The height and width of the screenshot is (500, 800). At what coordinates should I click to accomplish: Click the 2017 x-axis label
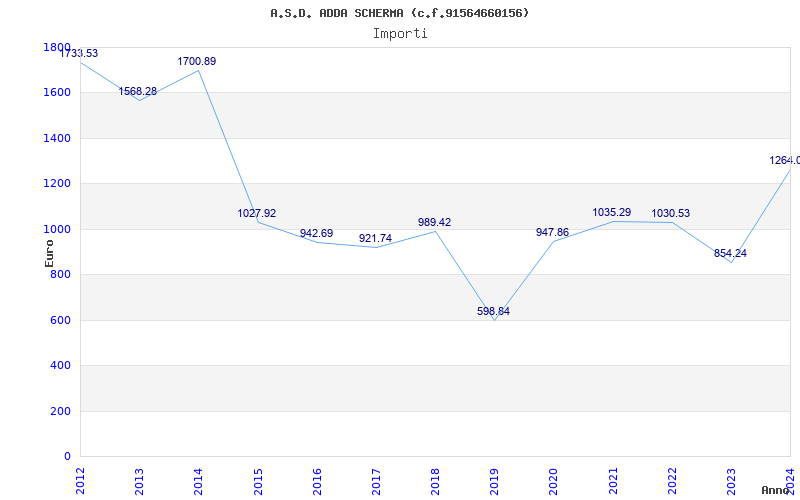(x=376, y=481)
